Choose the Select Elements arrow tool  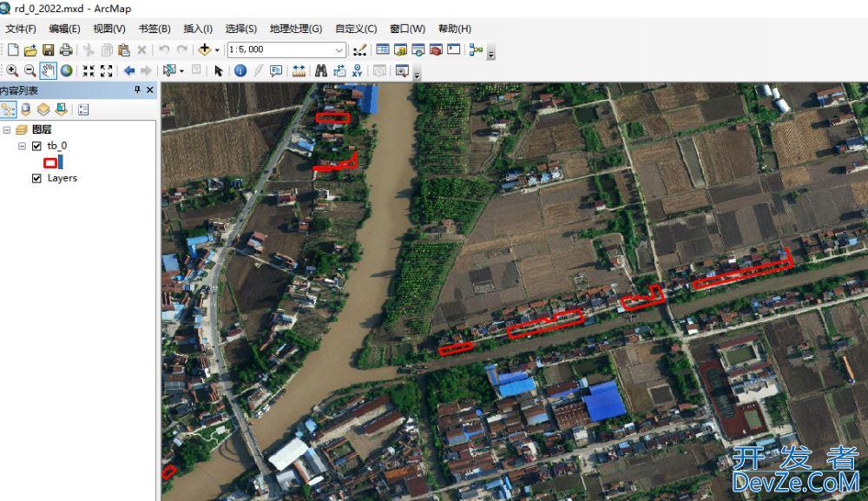pyautogui.click(x=218, y=71)
